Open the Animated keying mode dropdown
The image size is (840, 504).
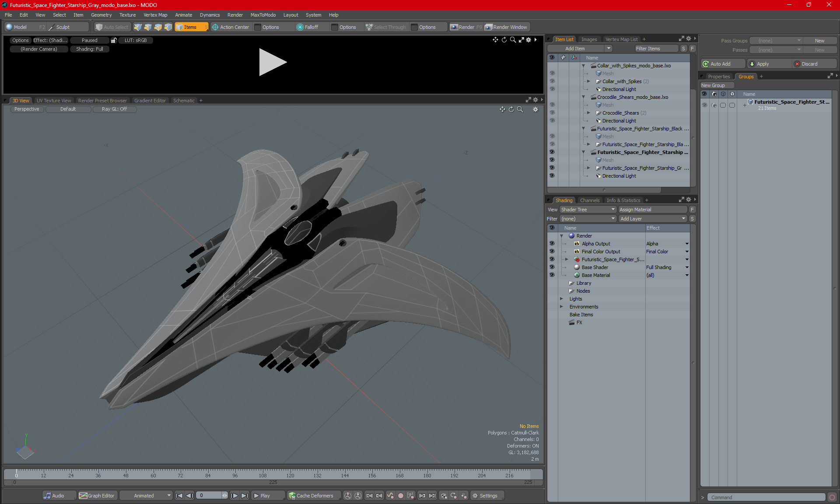[146, 496]
